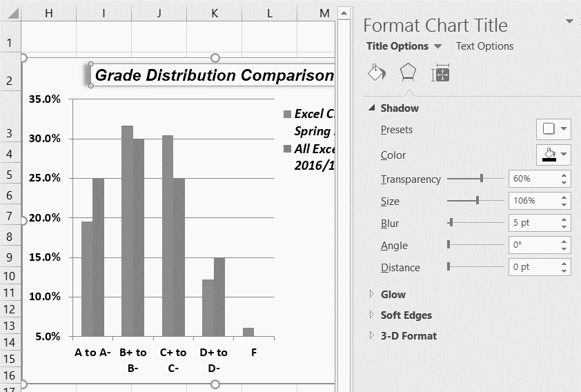Select column L header

click(x=269, y=13)
